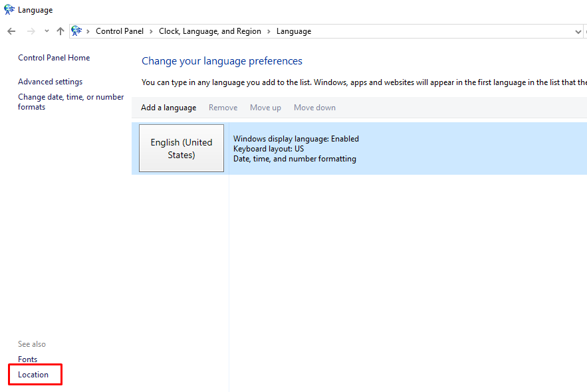Viewport: 587px width, 392px height.
Task: Select the English (United States) tile
Action: [x=181, y=149]
